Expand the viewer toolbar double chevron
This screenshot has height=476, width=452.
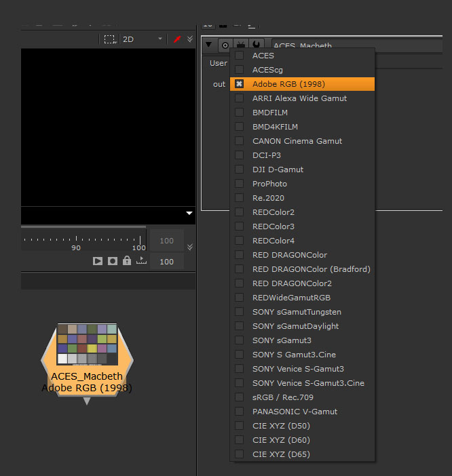coord(190,39)
